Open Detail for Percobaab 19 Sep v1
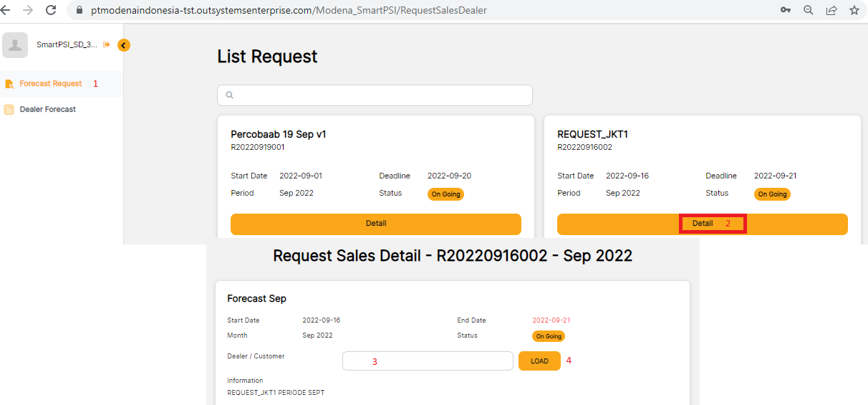The width and height of the screenshot is (868, 405). 375,224
